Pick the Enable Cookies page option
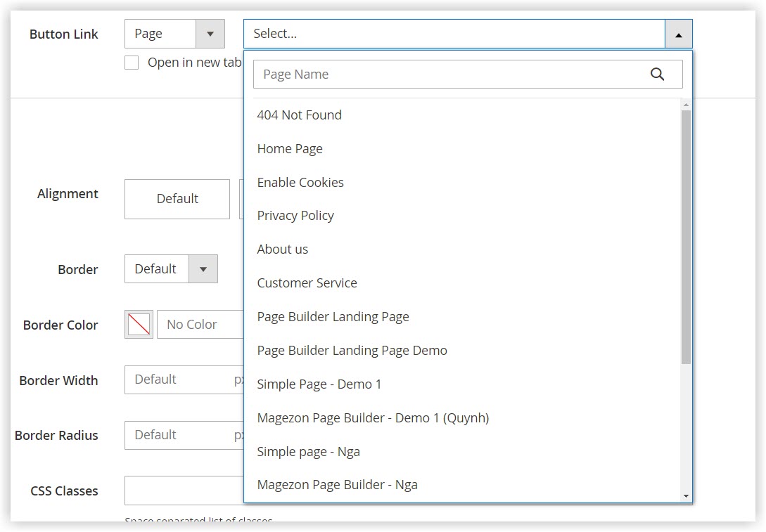The height and width of the screenshot is (532, 766). 300,183
